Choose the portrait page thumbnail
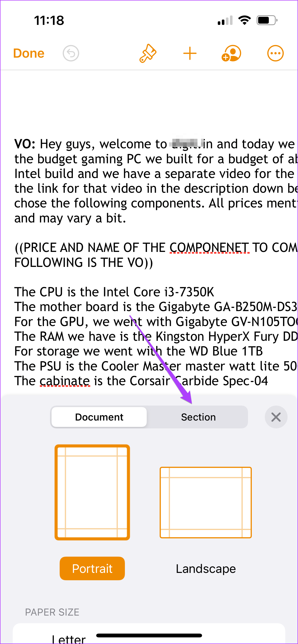This screenshot has height=644, width=298. point(92,492)
